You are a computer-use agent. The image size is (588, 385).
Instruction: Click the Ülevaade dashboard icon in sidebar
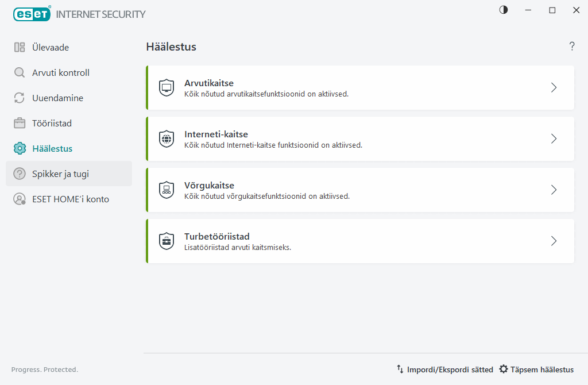tap(20, 48)
